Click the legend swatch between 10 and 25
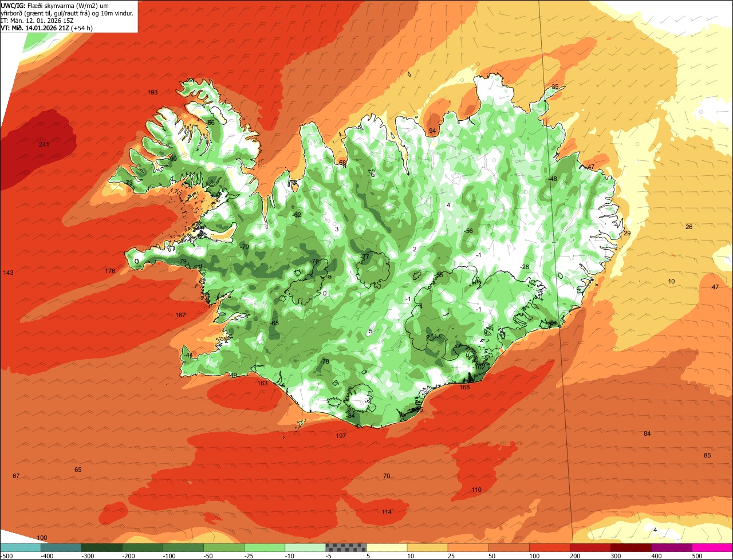Image resolution: width=733 pixels, height=560 pixels. [427, 547]
